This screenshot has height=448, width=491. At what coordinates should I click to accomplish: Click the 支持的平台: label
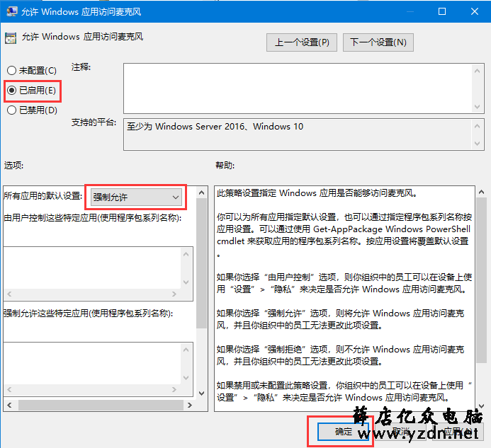pyautogui.click(x=94, y=122)
